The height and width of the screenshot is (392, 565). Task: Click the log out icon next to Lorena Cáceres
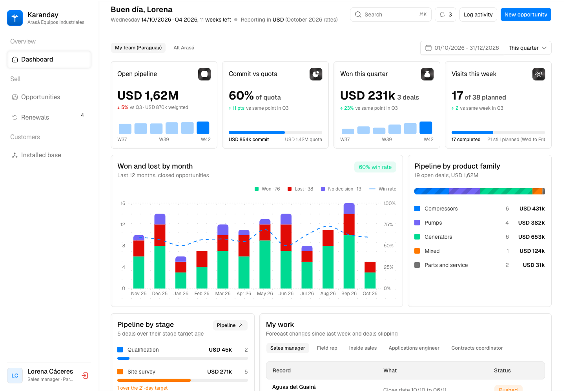(85, 376)
